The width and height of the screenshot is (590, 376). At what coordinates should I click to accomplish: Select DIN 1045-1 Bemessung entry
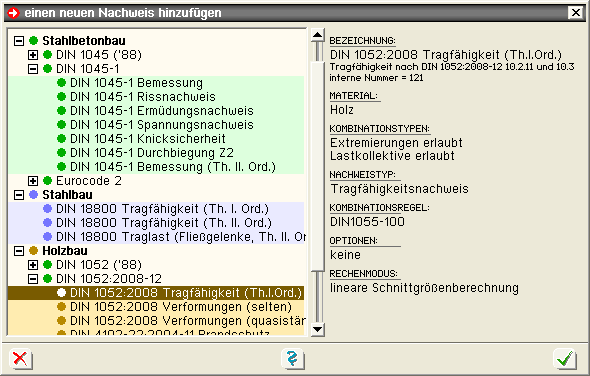pos(156,83)
